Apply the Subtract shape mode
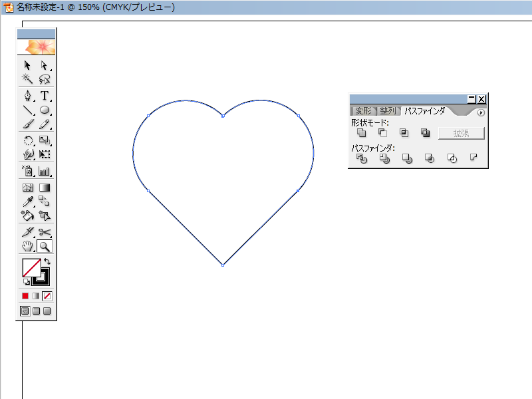 point(381,132)
